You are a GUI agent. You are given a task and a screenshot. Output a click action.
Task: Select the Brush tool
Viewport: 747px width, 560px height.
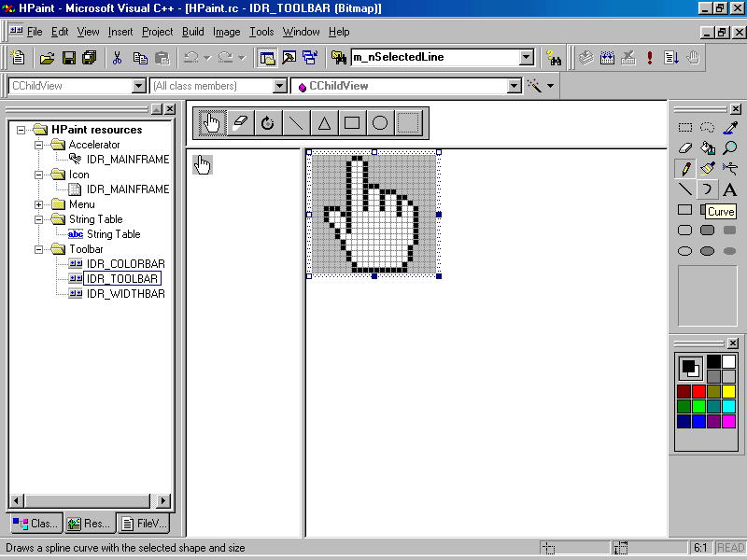(707, 168)
